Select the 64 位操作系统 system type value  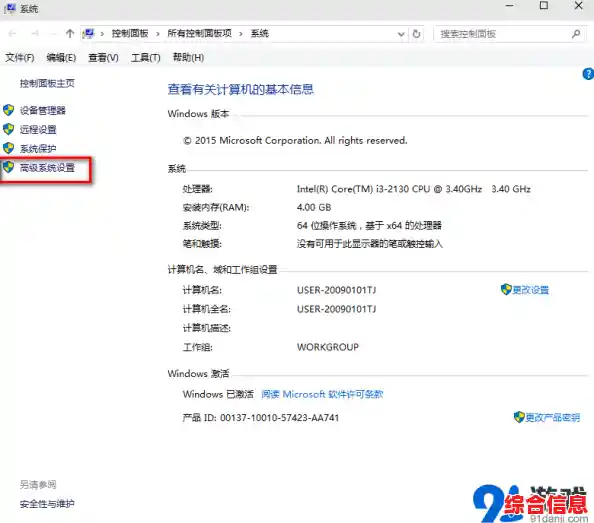tap(369, 226)
